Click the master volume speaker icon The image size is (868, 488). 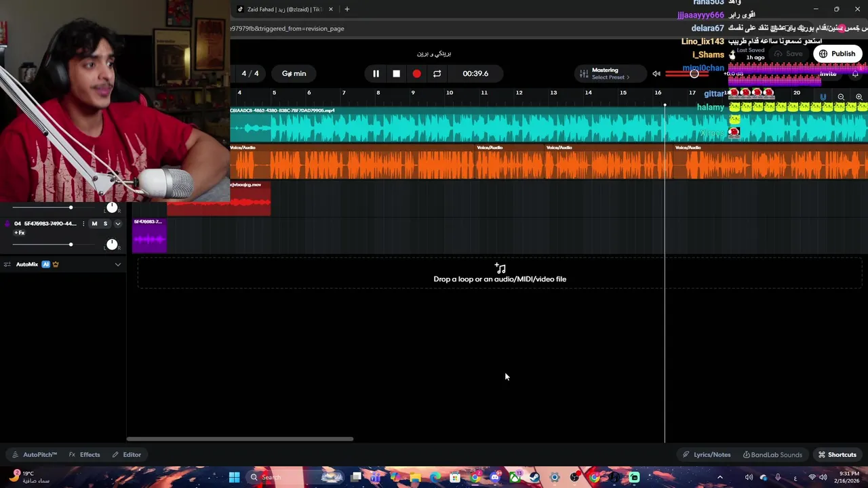(656, 73)
